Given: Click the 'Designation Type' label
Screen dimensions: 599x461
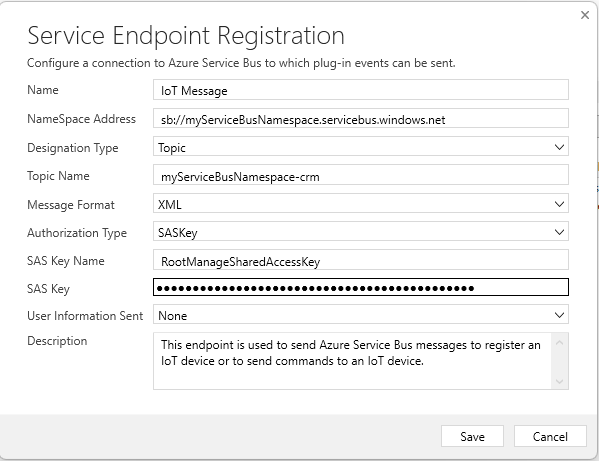Looking at the screenshot, I should pyautogui.click(x=73, y=148).
